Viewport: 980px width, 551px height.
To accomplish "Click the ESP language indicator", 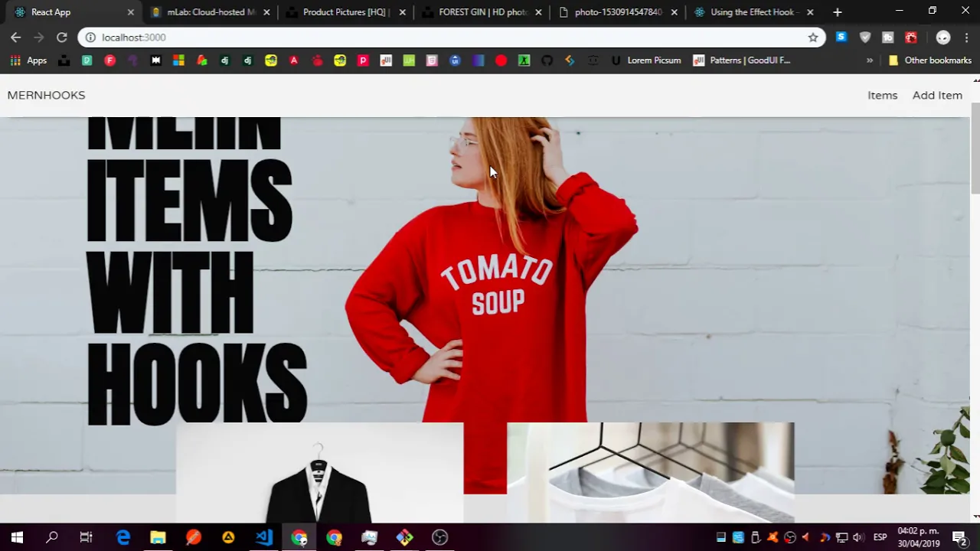I will tap(880, 537).
